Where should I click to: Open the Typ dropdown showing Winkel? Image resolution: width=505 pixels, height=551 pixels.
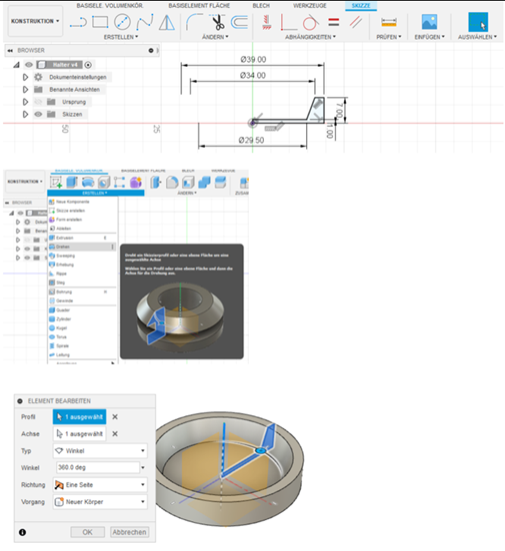pos(100,450)
